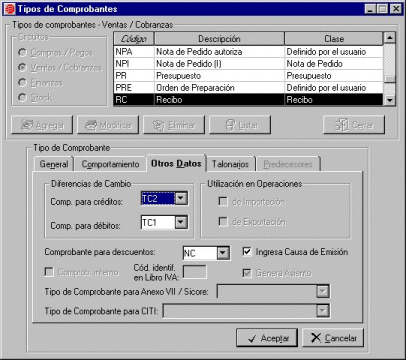Click the app icon in the title bar

coord(9,9)
